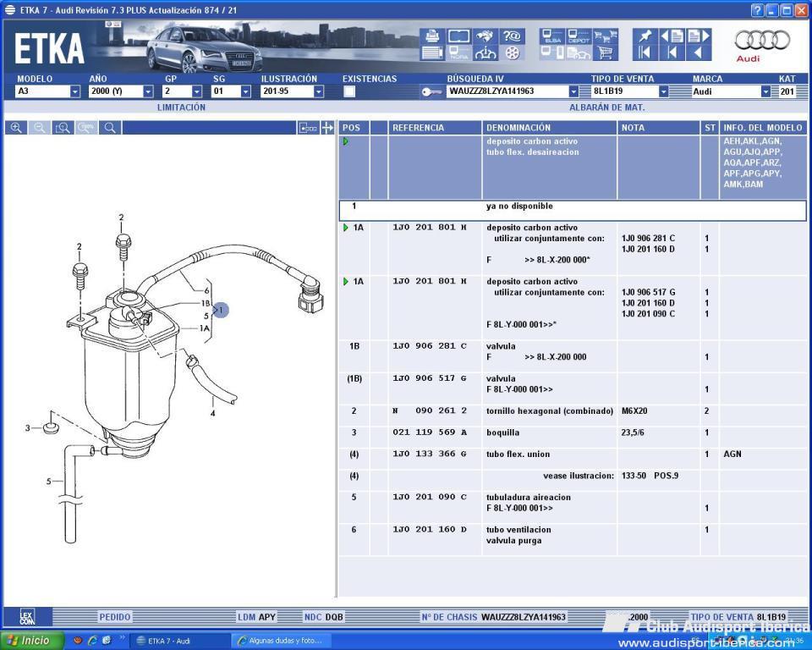Click the ST column header
The width and height of the screenshot is (812, 650).
[x=709, y=128]
